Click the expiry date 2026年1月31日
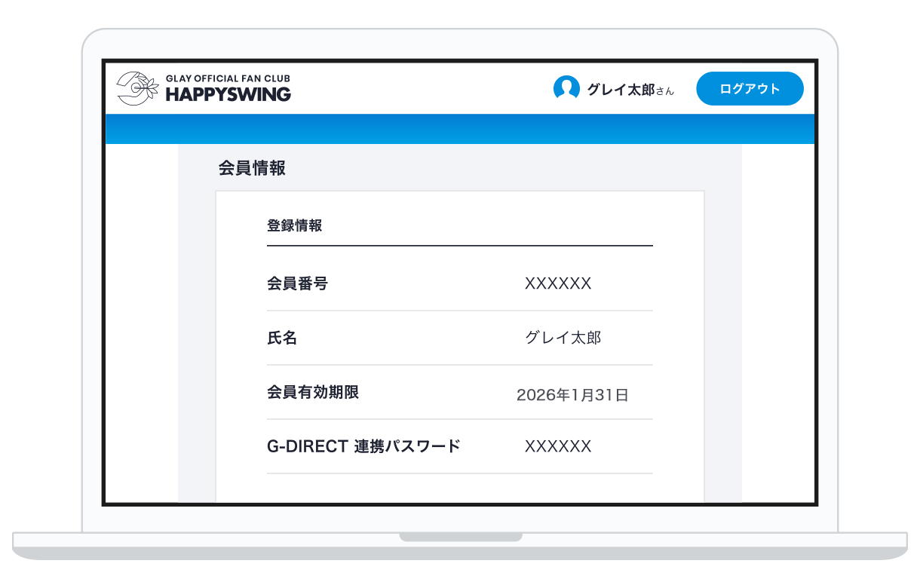Screen dimensions: 920x588 coord(572,395)
